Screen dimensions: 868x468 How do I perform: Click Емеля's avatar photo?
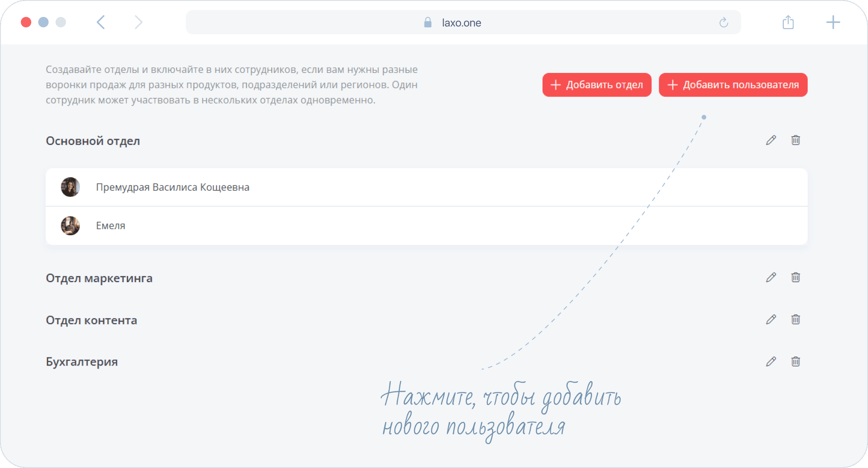70,226
